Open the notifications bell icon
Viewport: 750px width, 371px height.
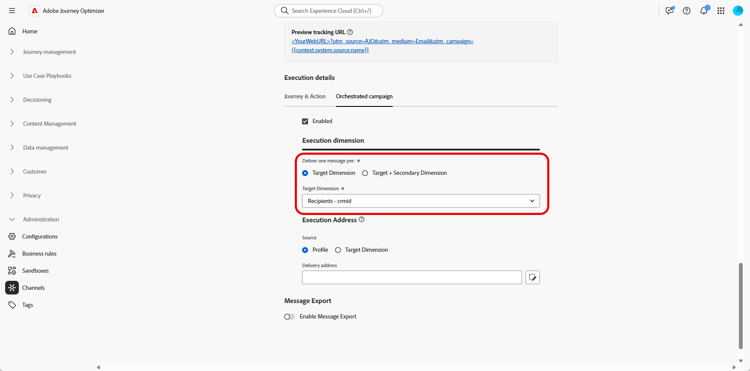(x=704, y=11)
